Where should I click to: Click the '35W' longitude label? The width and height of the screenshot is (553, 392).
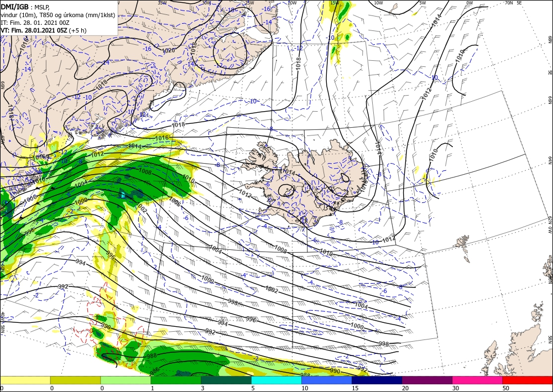tap(162, 3)
